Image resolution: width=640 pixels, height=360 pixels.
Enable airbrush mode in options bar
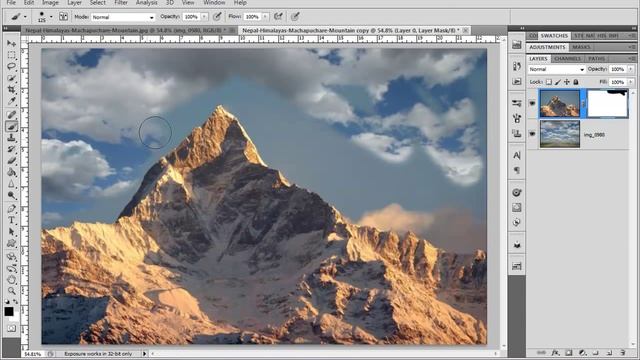[x=278, y=17]
